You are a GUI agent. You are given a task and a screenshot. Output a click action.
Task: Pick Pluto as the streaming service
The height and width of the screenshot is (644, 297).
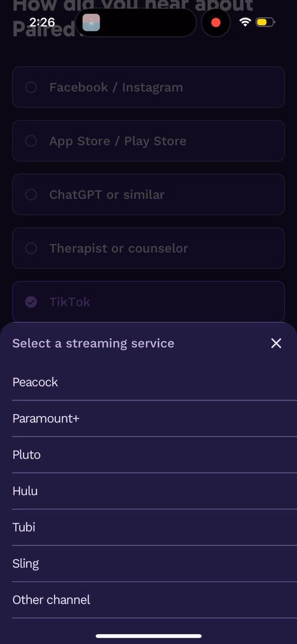pos(155,455)
